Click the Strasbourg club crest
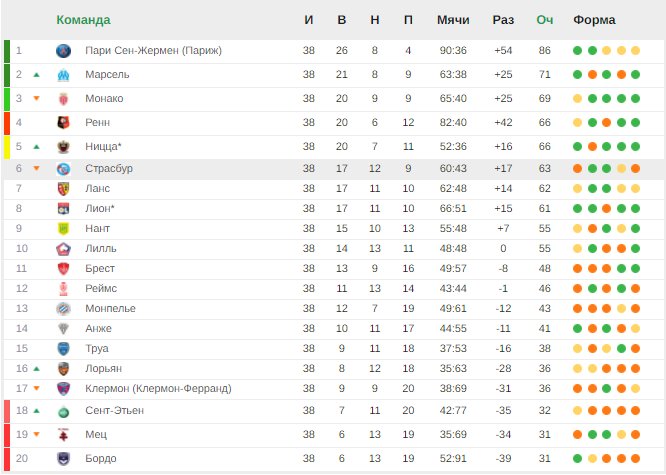This screenshot has width=666, height=475. pyautogui.click(x=64, y=168)
